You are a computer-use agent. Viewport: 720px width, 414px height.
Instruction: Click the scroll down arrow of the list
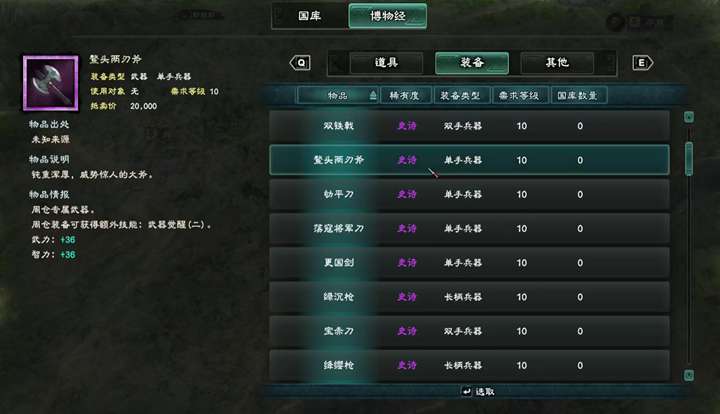pyautogui.click(x=689, y=376)
